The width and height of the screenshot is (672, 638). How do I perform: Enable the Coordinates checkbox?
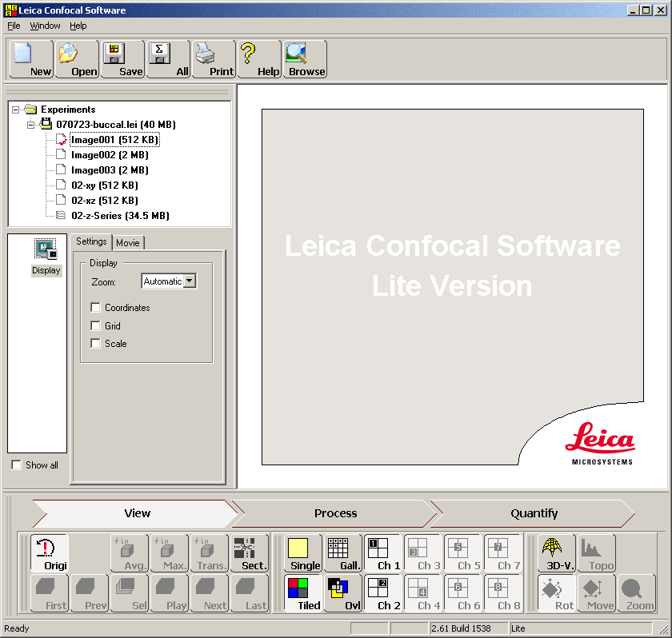95,308
